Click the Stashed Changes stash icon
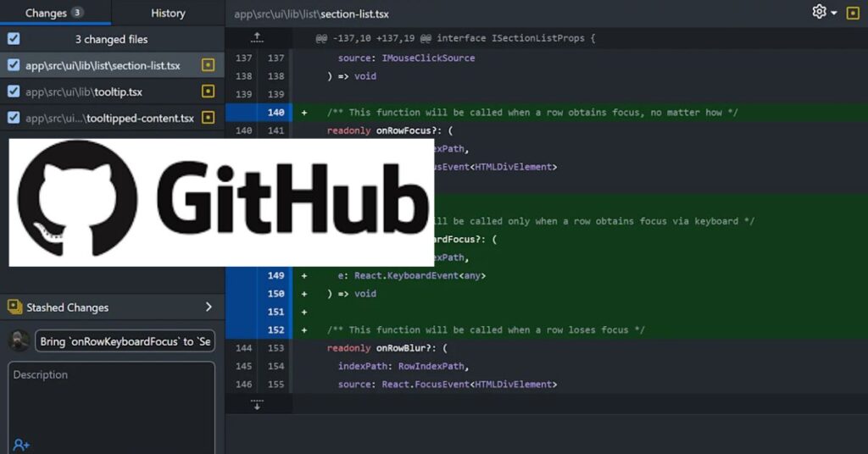The width and height of the screenshot is (868, 454). click(14, 307)
